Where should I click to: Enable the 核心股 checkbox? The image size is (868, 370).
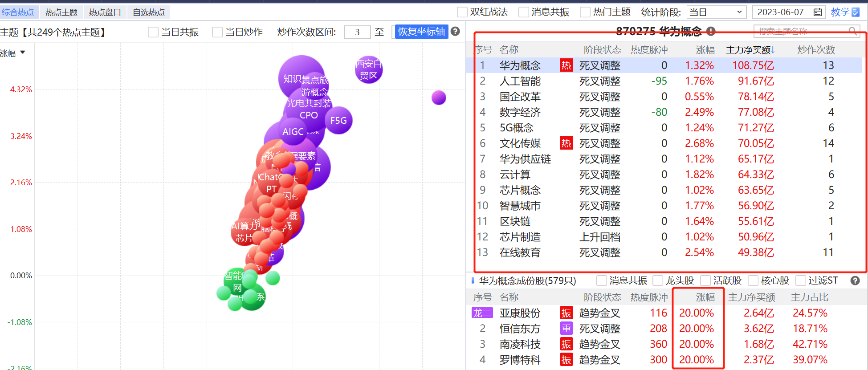[753, 281]
